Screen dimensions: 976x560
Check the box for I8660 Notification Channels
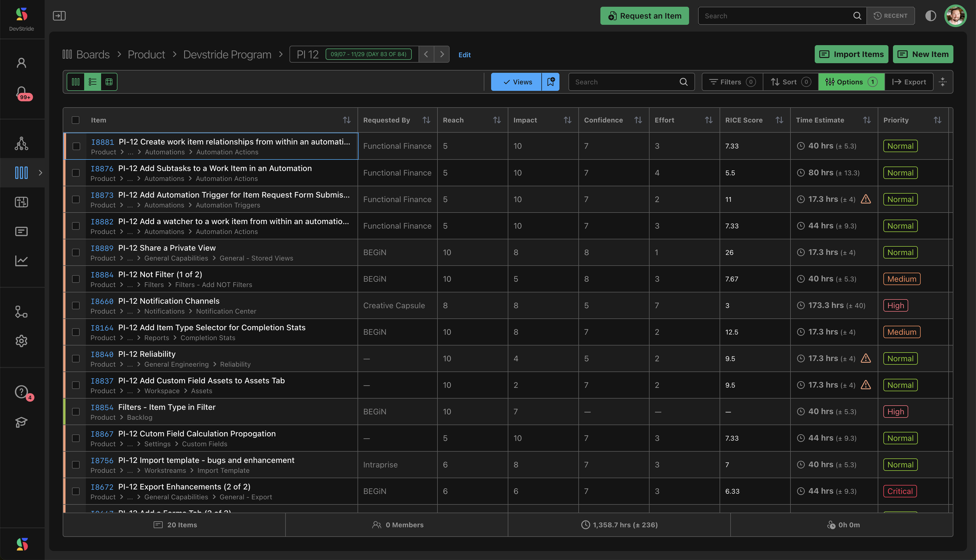(76, 306)
